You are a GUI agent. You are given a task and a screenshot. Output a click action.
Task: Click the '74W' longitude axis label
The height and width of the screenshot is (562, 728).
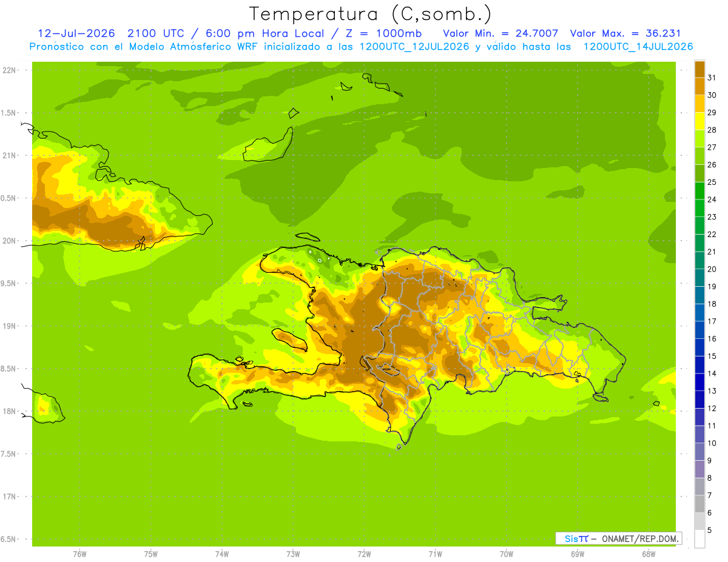[x=222, y=554]
